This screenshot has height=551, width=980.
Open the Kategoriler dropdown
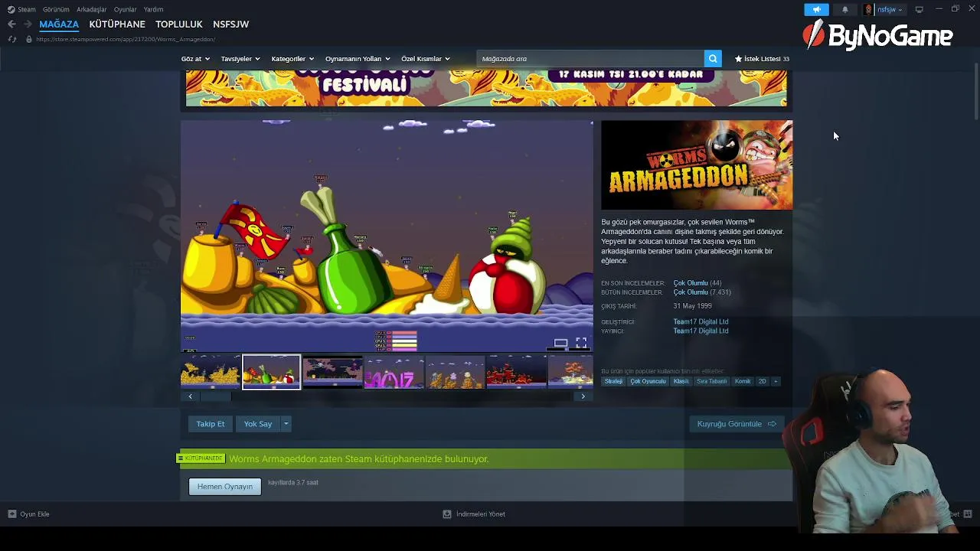292,59
